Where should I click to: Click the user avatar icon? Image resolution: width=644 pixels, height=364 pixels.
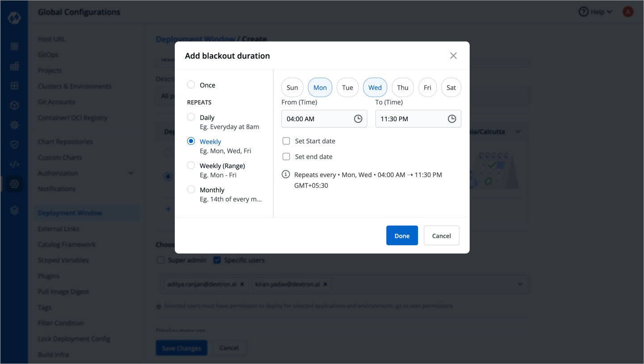628,12
